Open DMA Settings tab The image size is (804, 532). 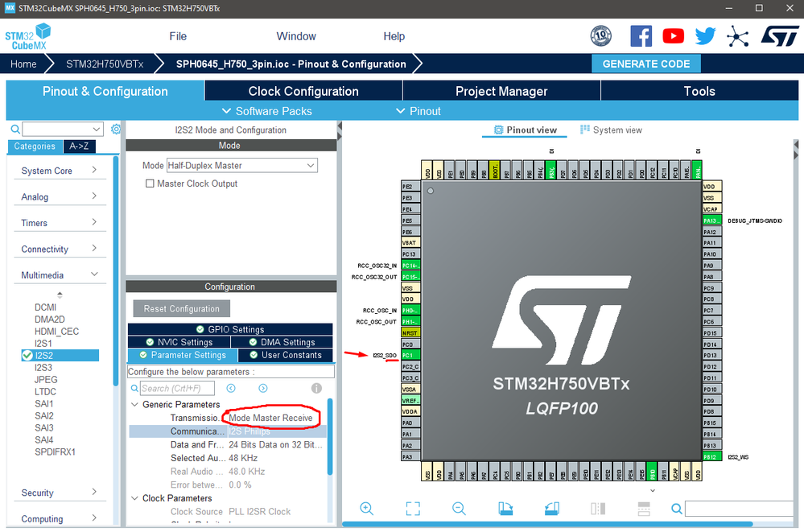pyautogui.click(x=282, y=342)
